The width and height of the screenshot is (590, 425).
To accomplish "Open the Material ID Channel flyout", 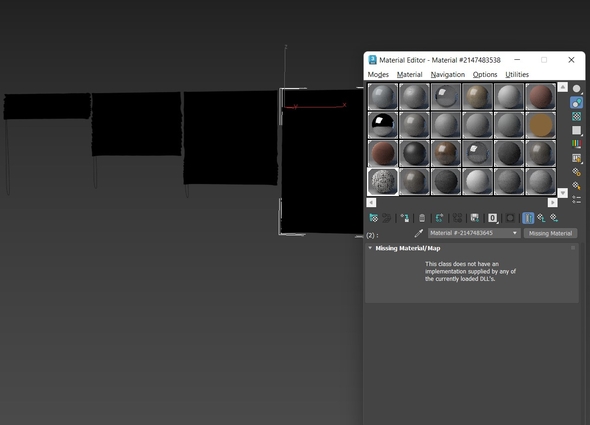I will (493, 218).
